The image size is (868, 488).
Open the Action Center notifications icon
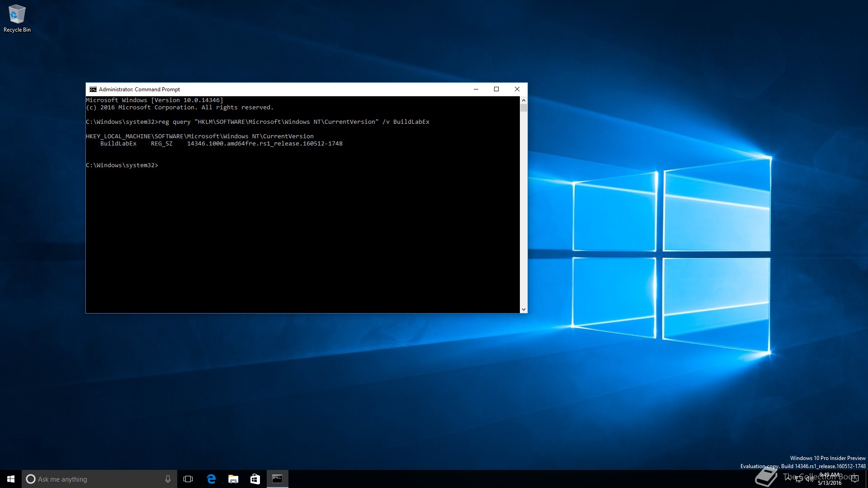[855, 479]
